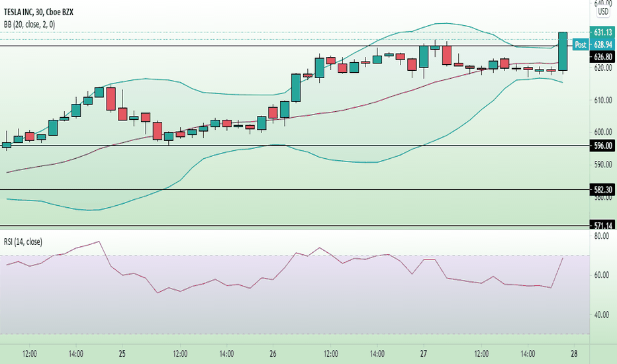Click the TESLA INC symbol title

38,12
